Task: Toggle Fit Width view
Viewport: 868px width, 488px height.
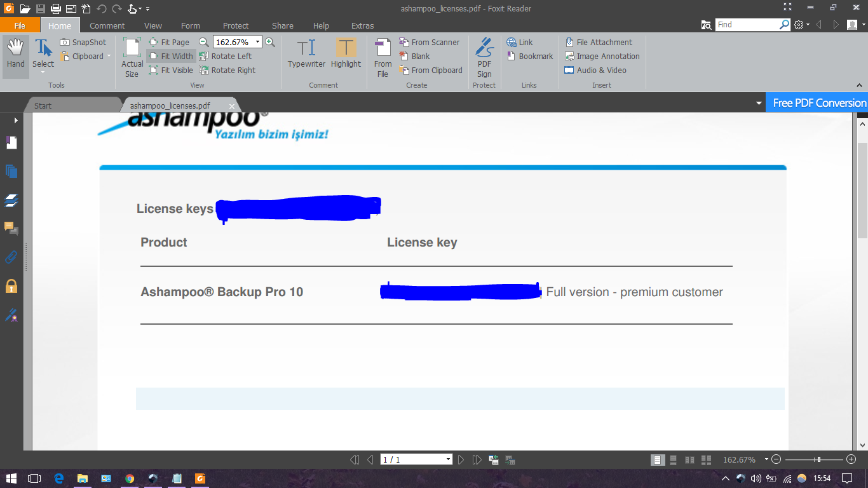Action: coord(171,56)
